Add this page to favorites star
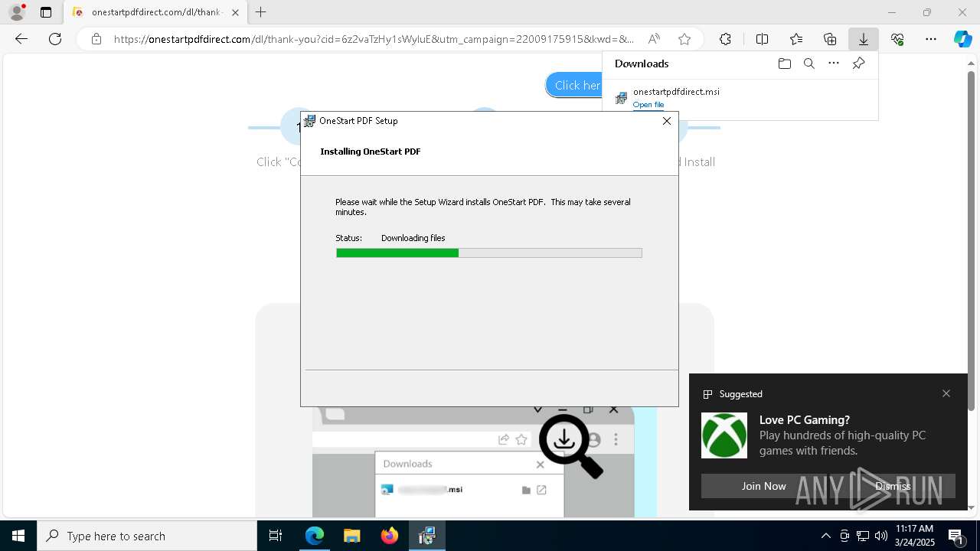 pos(684,39)
